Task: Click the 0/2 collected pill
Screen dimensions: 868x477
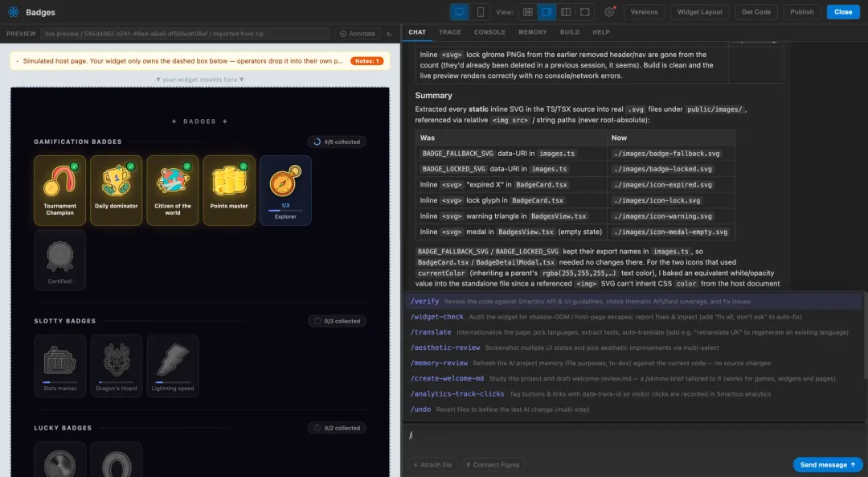Action: click(x=337, y=428)
